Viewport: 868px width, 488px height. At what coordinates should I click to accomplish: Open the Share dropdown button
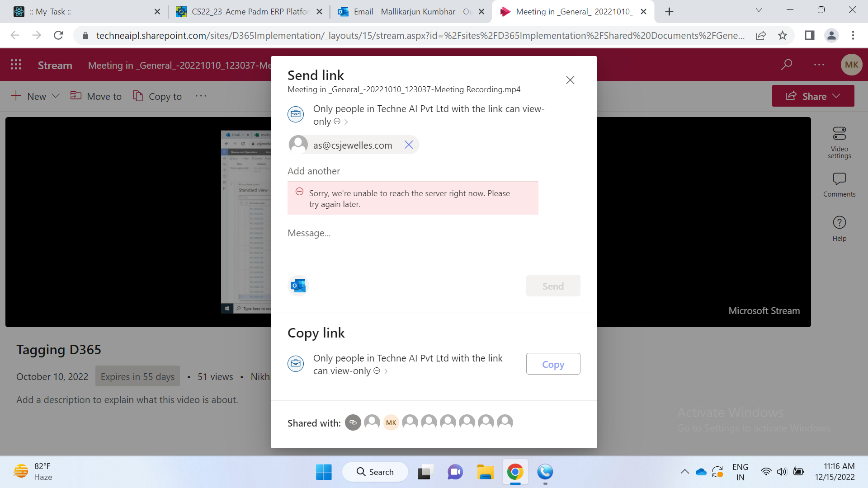point(813,96)
